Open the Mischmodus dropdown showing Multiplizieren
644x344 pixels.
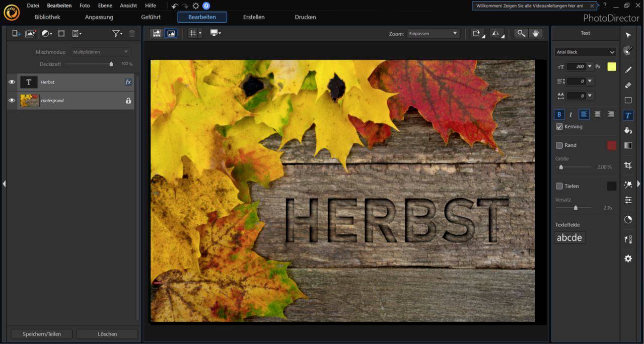pyautogui.click(x=100, y=51)
